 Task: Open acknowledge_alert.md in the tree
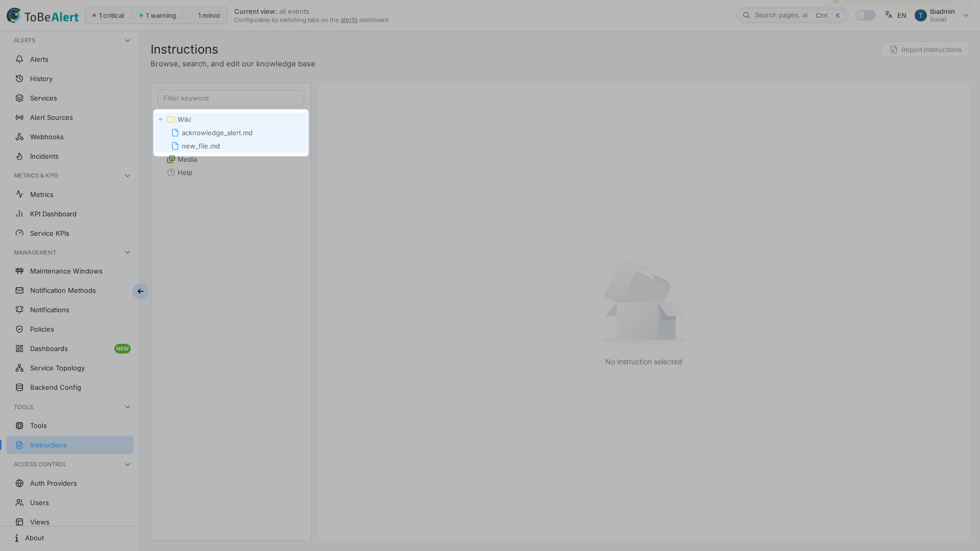(231, 133)
